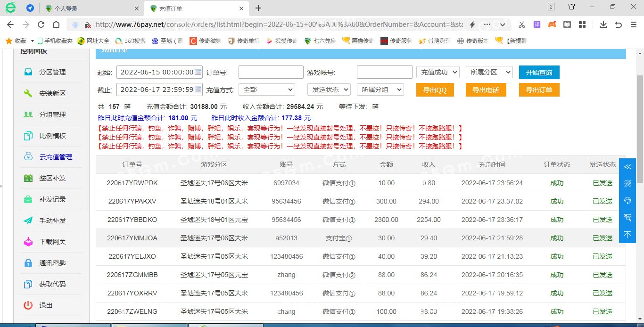Click the 导出QQ button

[435, 90]
